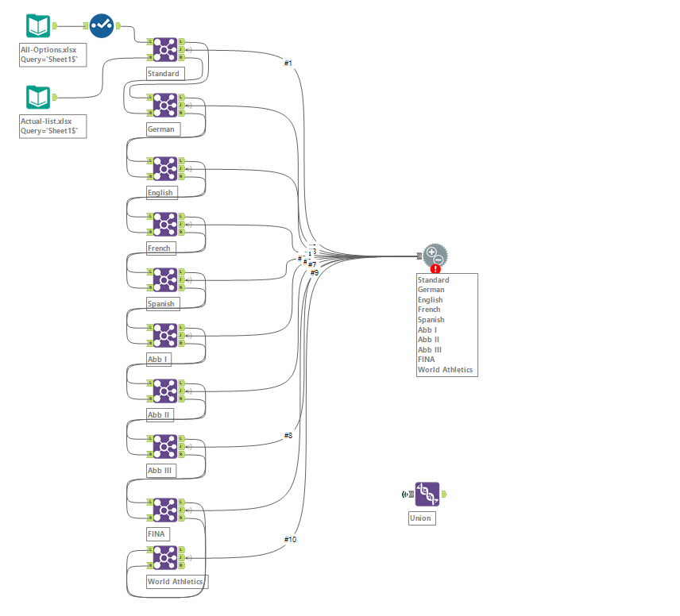
Task: Click the Query='Sheet1$' annotation under All-Options.xlsx
Action: (52, 60)
